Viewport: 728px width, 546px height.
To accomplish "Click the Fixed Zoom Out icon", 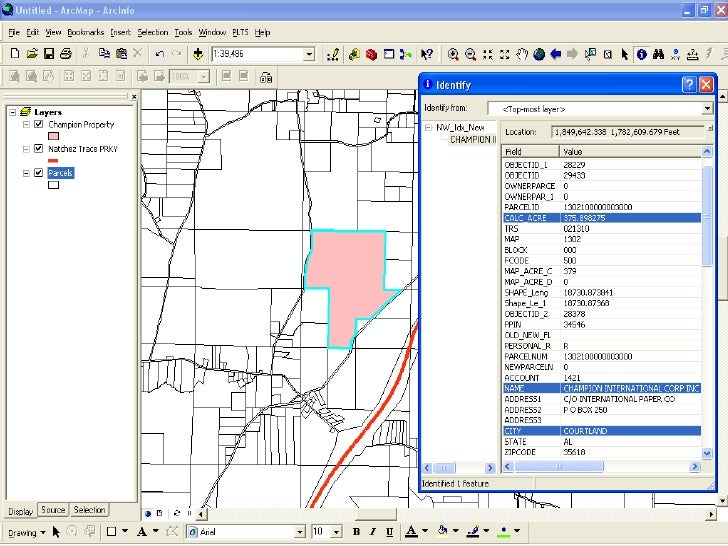I will [x=505, y=55].
